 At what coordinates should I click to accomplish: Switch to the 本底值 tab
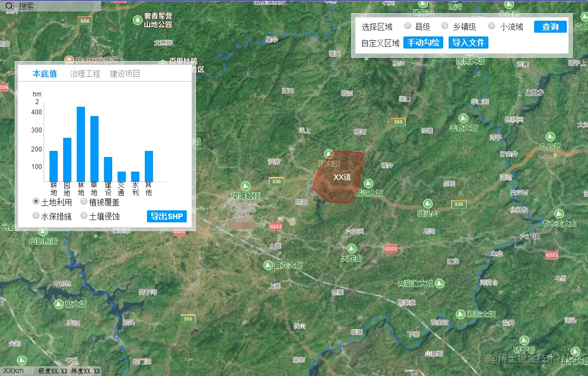45,74
